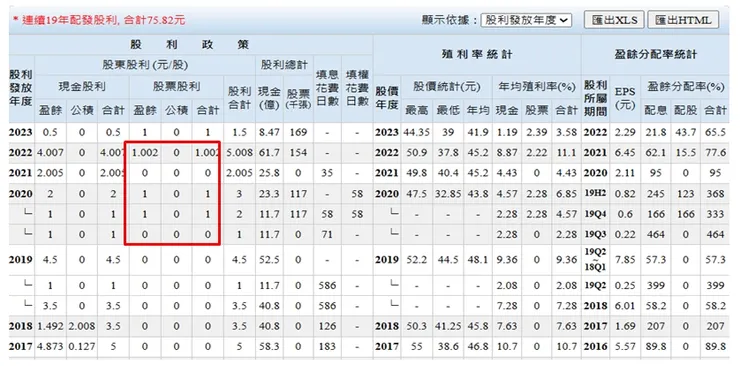Click the 183 fill-dividend days cell

pyautogui.click(x=327, y=347)
